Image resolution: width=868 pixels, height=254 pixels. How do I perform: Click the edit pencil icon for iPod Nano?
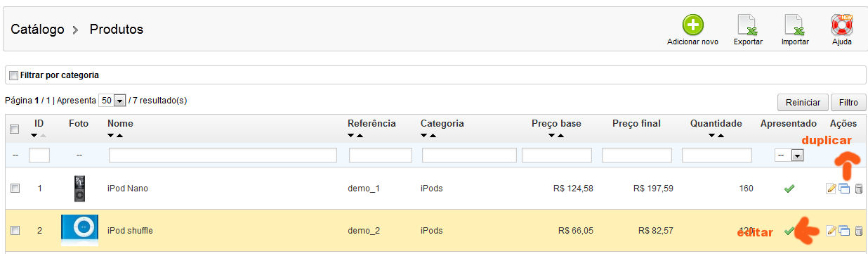(831, 189)
